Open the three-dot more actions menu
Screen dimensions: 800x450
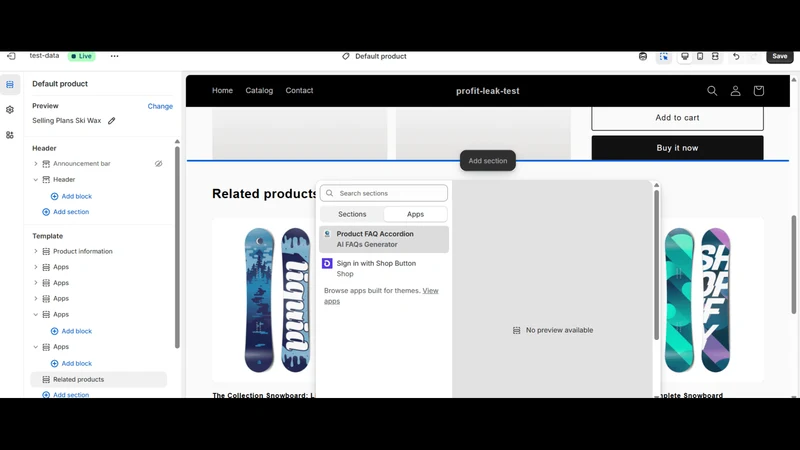[114, 56]
